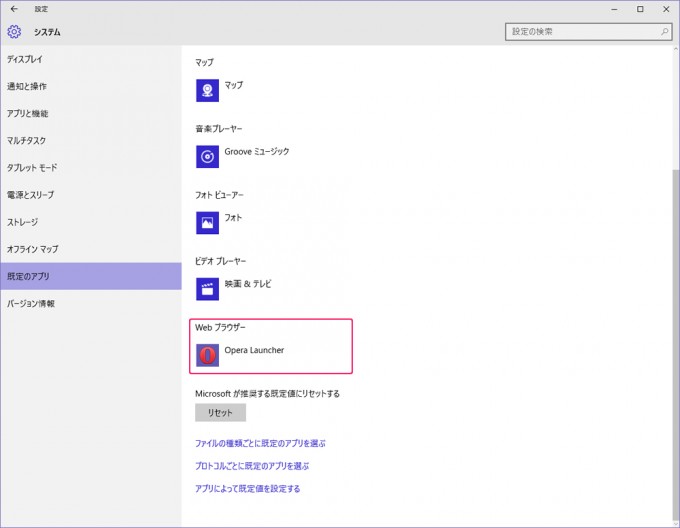Open アプリによって既定値を設定する link
The image size is (680, 528).
248,489
